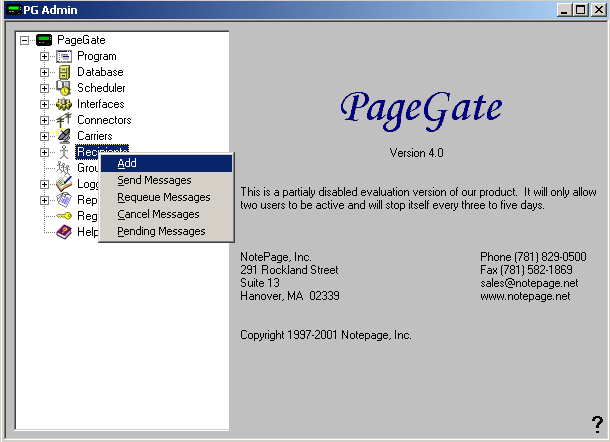The width and height of the screenshot is (610, 442).
Task: Click the Logging notebook icon
Action: tap(64, 184)
